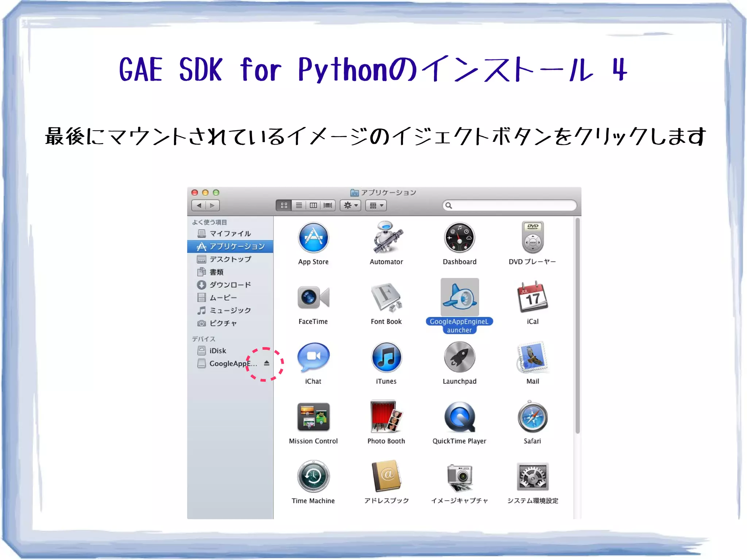Eject the GoogleAppE... mounted image
This screenshot has height=560, width=747.
click(x=267, y=363)
